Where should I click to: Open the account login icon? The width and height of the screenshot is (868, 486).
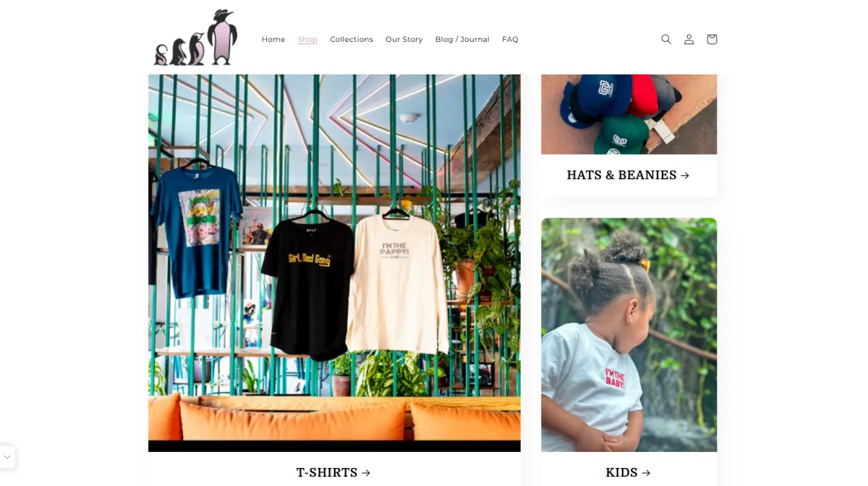point(689,39)
